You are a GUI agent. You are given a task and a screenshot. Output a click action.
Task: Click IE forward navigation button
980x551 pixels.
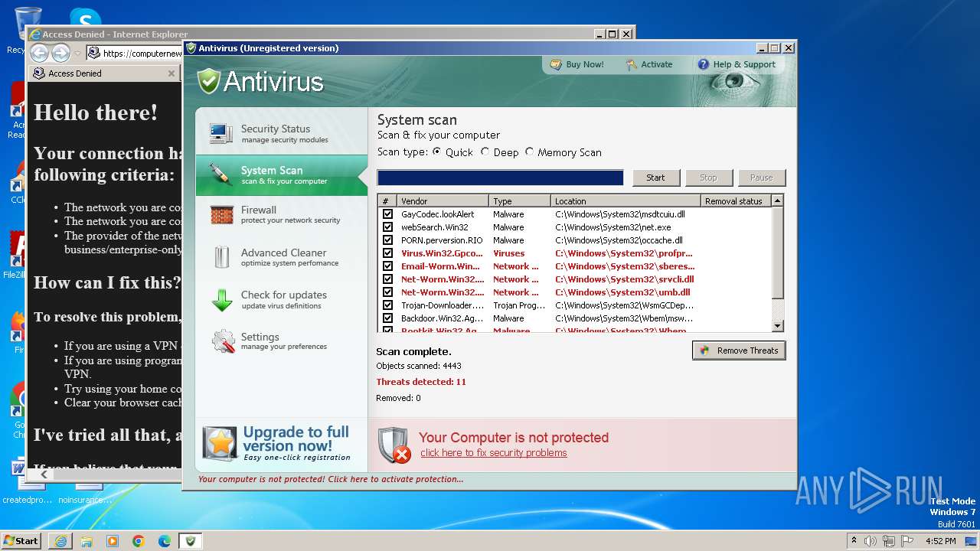point(60,53)
